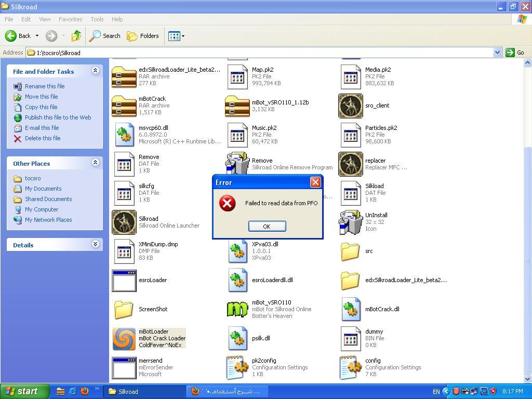The width and height of the screenshot is (532, 399).
Task: Click the Up folder toolbar icon
Action: click(76, 36)
